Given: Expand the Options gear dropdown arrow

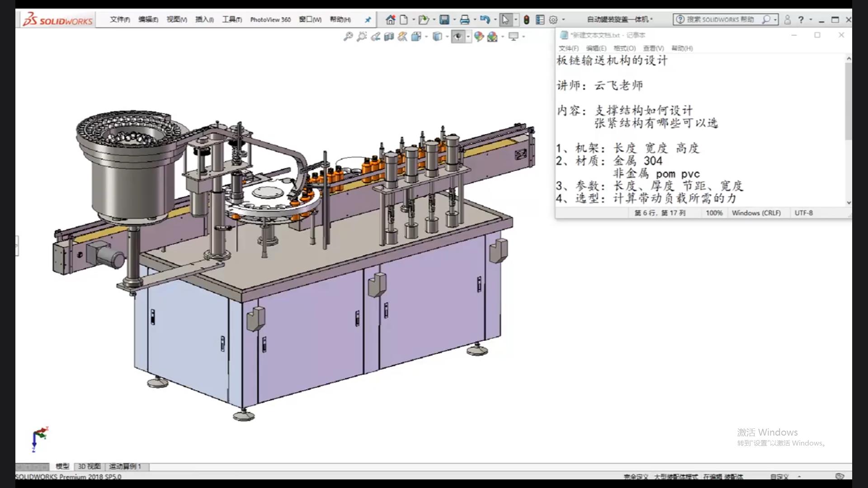Looking at the screenshot, I should pyautogui.click(x=563, y=19).
